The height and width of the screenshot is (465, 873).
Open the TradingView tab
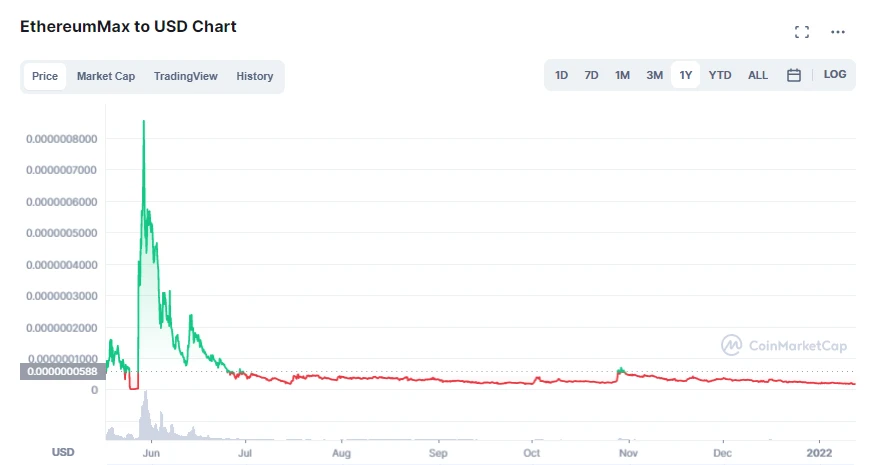pos(186,76)
